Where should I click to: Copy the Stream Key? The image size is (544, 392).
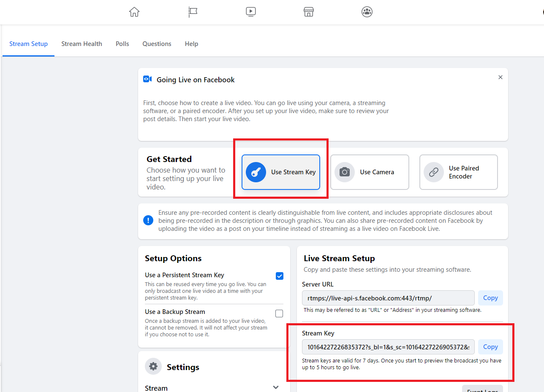point(490,347)
